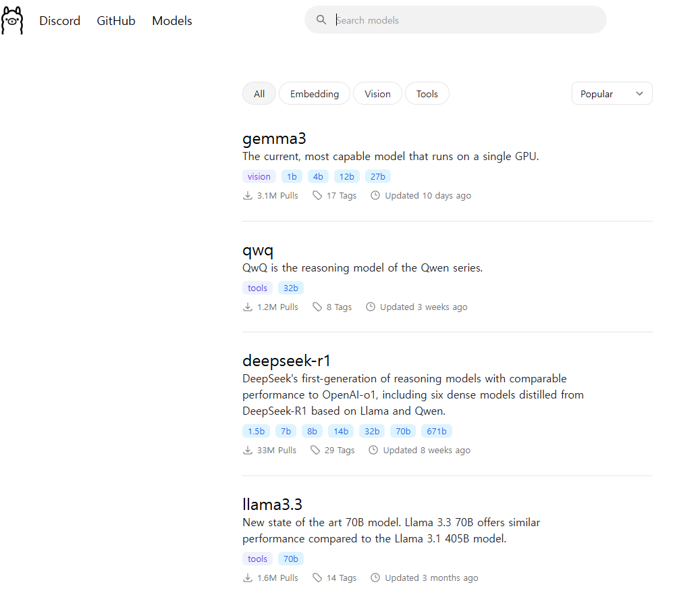Open the deepseek-r1 model page

[286, 361]
